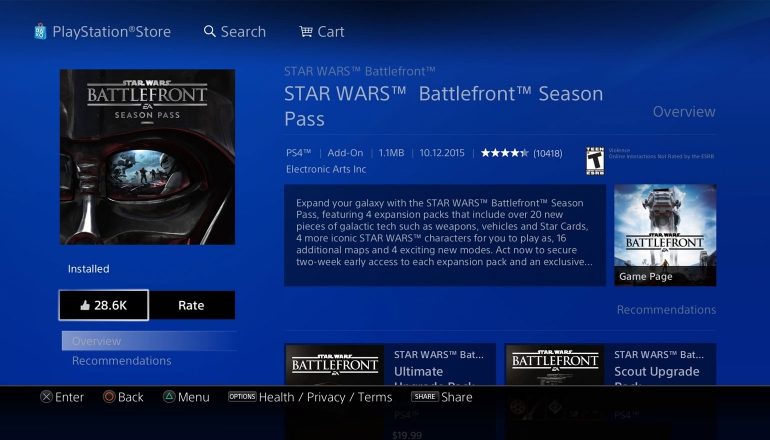The height and width of the screenshot is (440, 770).
Task: Click the Season Pass cover art
Action: click(x=147, y=157)
